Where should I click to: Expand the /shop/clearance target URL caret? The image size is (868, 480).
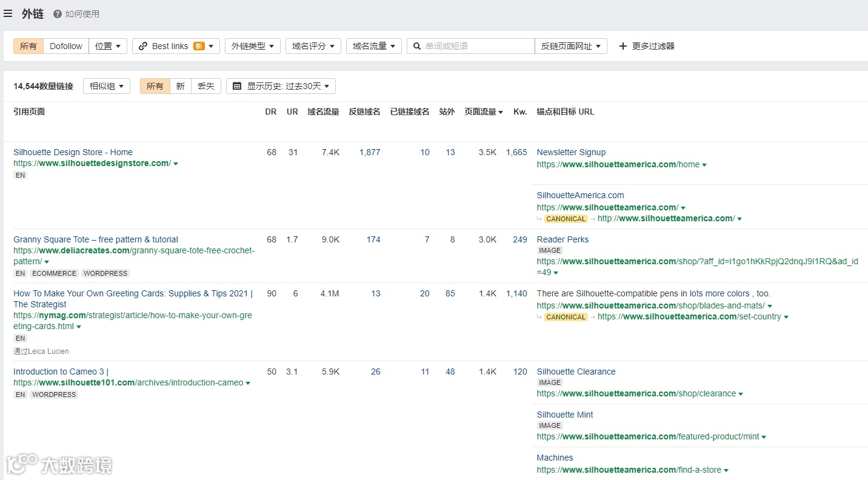(741, 394)
